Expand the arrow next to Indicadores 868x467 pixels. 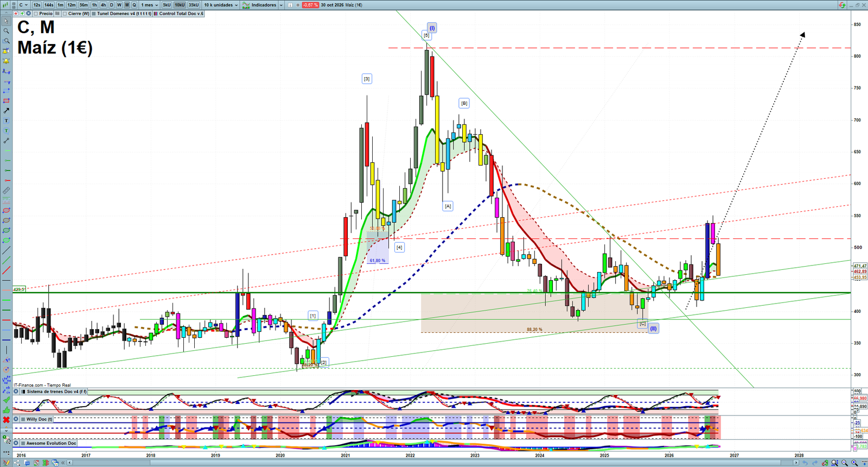pos(281,5)
